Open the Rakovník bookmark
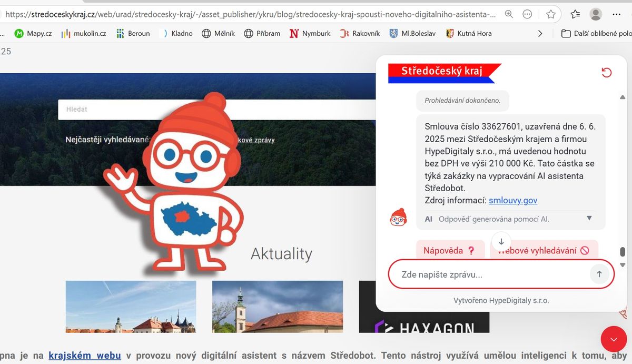This screenshot has height=364, width=632. click(x=360, y=33)
